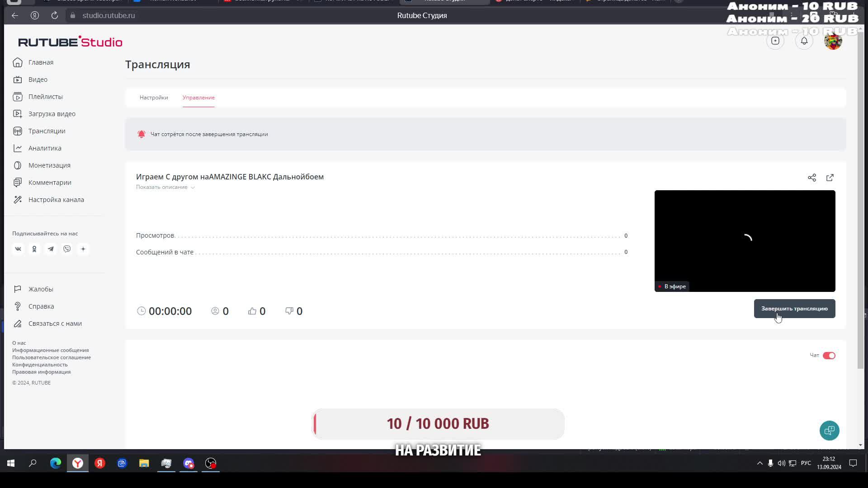Image resolution: width=868 pixels, height=488 pixels.
Task: Open Монетизация sidebar icon
Action: coord(18,165)
